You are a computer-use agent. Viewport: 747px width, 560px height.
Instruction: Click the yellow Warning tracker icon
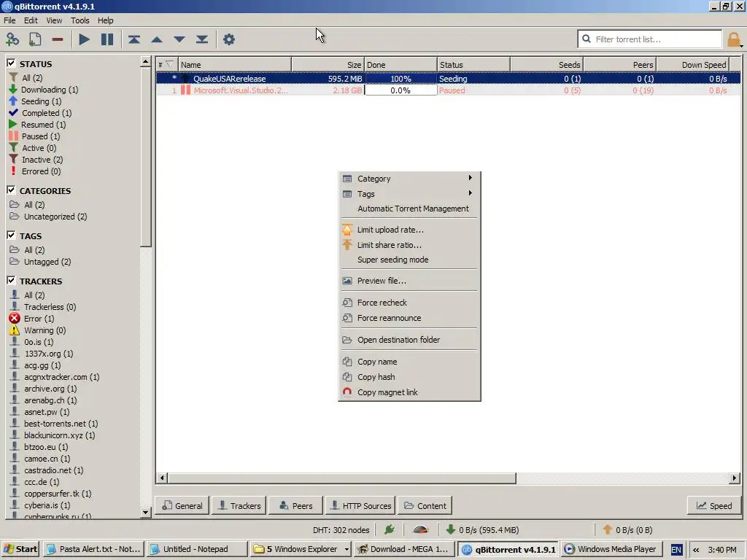(x=15, y=330)
